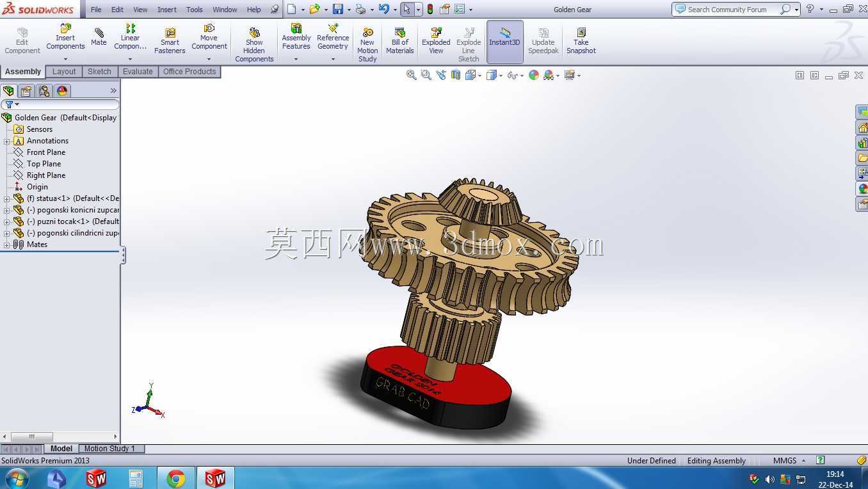The image size is (868, 489).
Task: Open the Options settings icon
Action: coord(460,9)
